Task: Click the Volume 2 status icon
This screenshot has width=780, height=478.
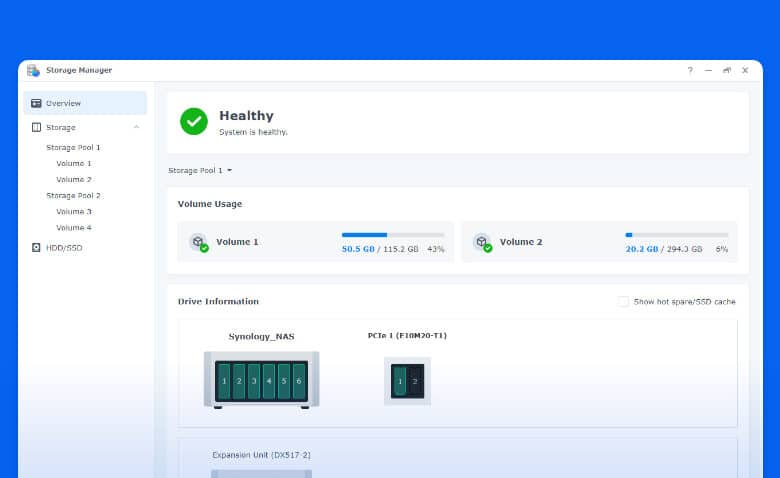Action: coord(483,243)
